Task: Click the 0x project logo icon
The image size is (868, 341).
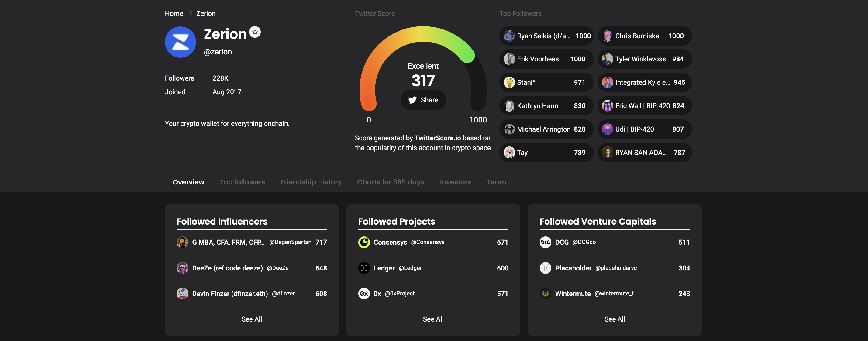Action: 364,294
